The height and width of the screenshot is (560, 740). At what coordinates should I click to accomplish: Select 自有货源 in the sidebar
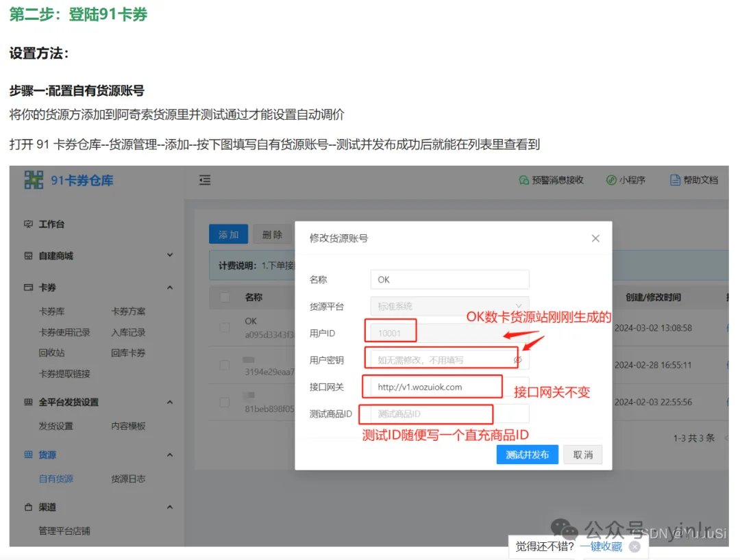point(56,479)
